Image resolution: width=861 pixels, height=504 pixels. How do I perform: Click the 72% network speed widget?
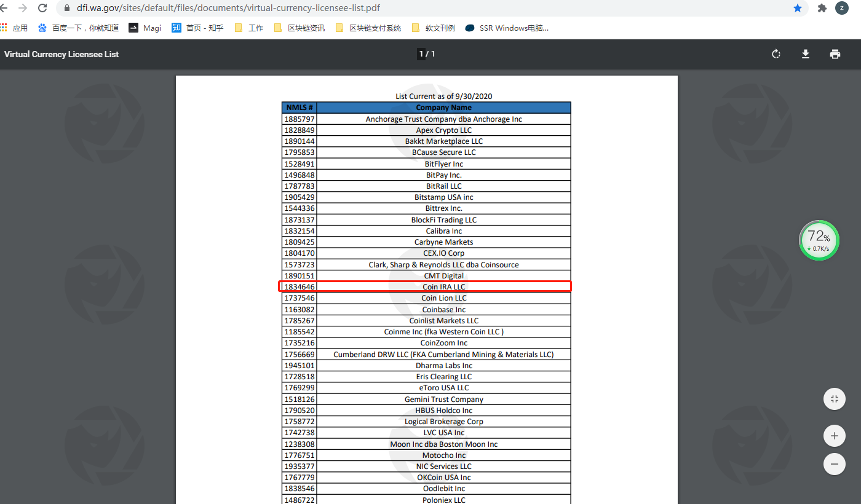819,240
